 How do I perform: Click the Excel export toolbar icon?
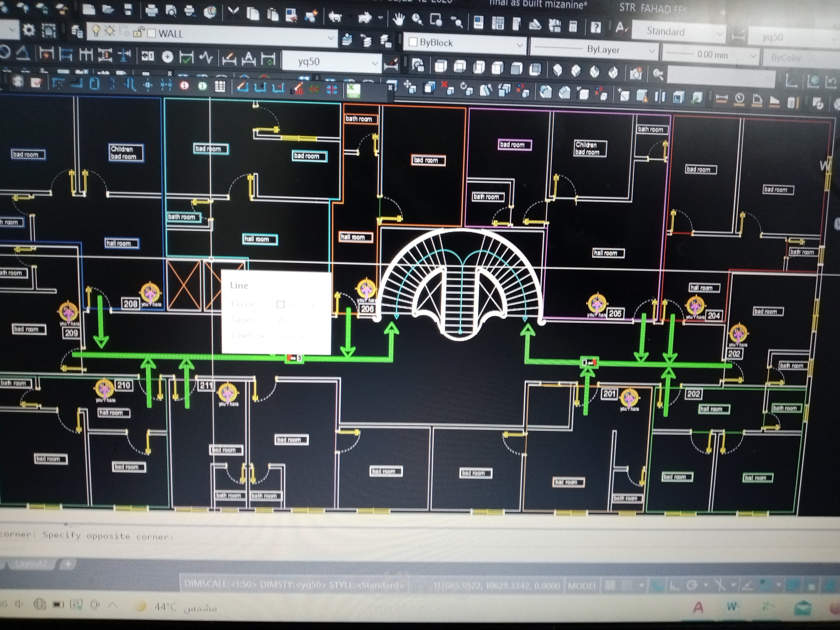coord(354,90)
